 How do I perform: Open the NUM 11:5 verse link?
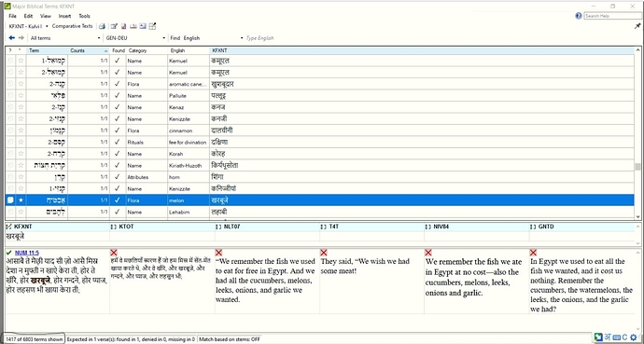coord(27,253)
